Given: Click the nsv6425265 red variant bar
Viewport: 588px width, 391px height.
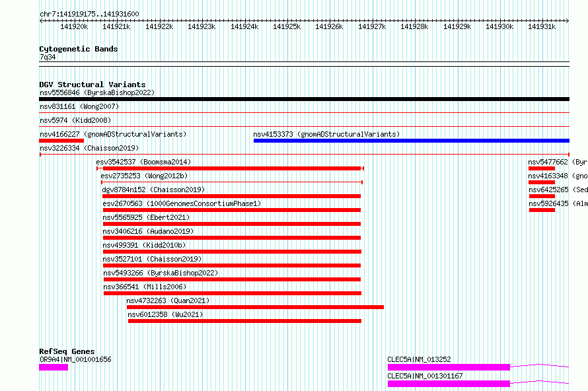Looking at the screenshot, I should pos(542,196).
